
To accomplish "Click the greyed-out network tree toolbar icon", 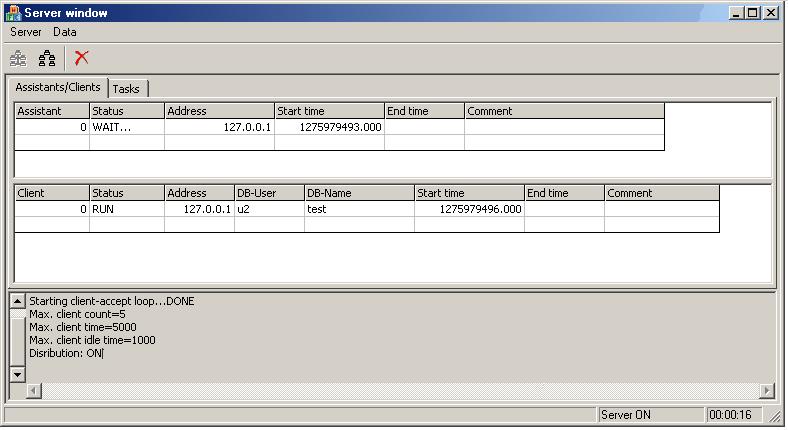I will tap(18, 58).
